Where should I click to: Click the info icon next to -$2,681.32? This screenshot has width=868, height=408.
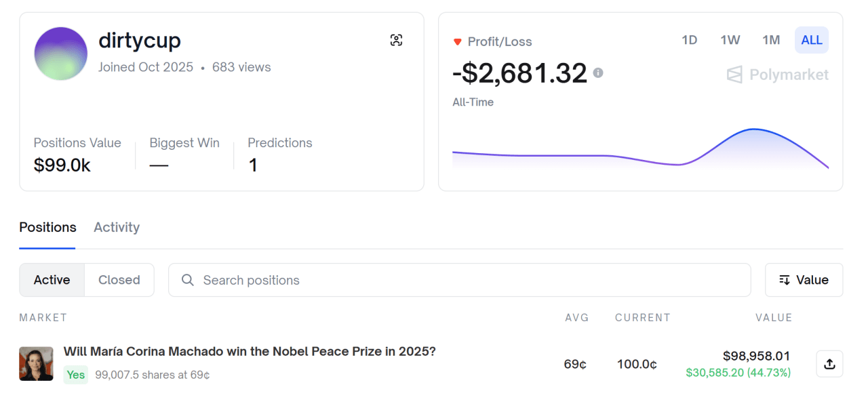[598, 73]
